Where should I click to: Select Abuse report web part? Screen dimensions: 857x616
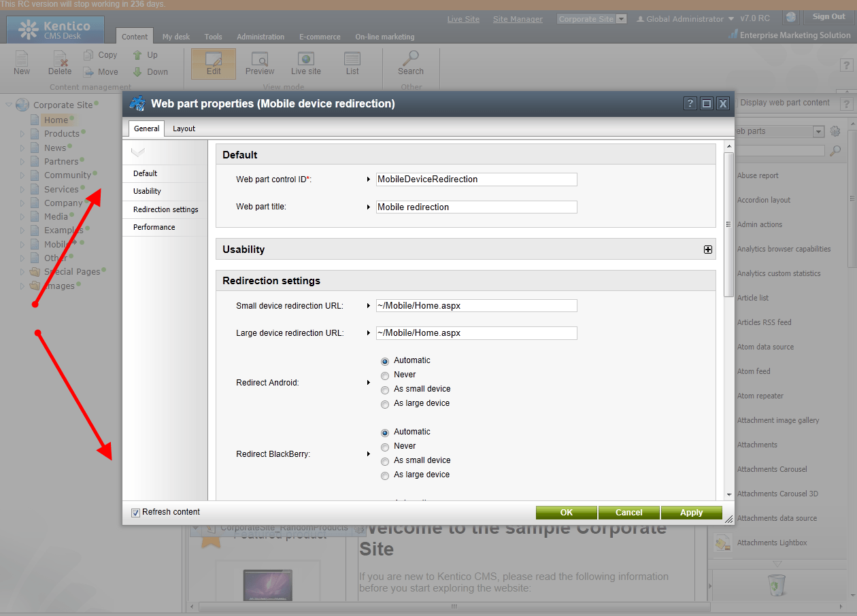758,175
